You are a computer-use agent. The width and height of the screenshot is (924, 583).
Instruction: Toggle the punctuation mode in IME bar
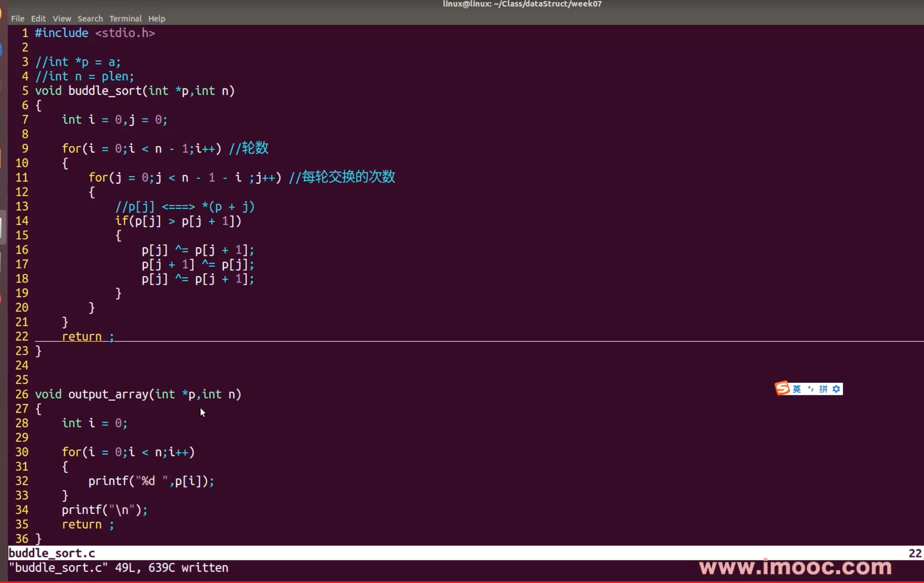point(810,389)
